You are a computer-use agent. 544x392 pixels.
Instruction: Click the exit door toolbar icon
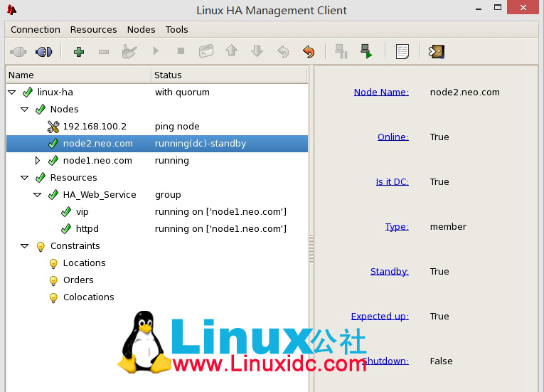(x=437, y=51)
